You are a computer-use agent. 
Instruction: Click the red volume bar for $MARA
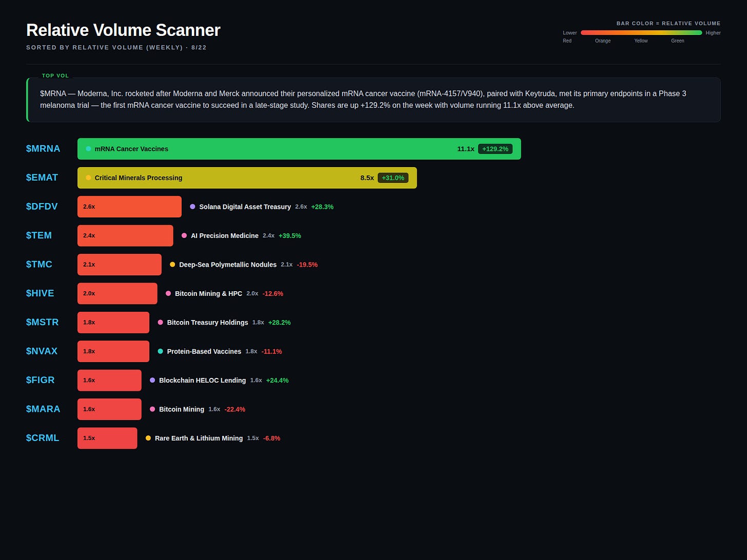tap(109, 409)
